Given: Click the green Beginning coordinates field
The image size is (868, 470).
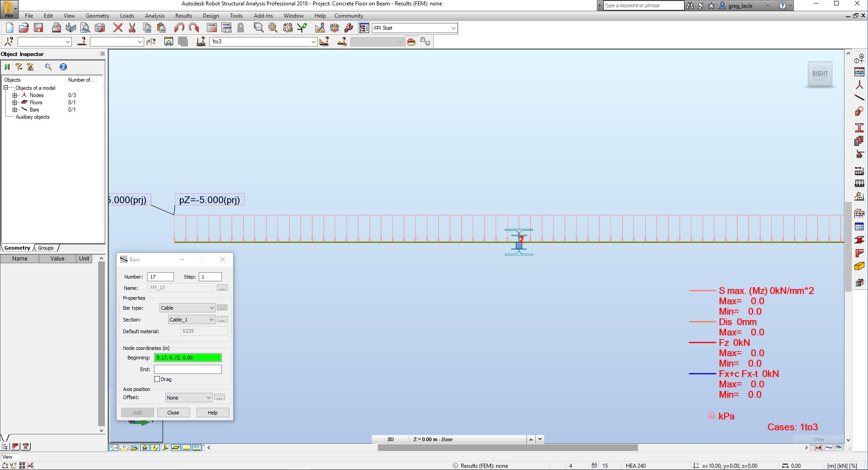Looking at the screenshot, I should (x=188, y=358).
